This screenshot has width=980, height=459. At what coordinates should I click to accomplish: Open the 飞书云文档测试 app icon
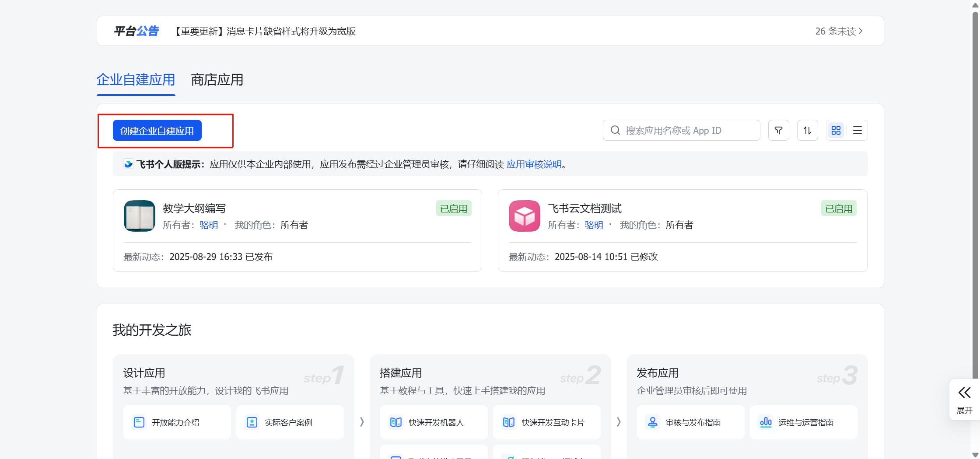[x=524, y=216]
